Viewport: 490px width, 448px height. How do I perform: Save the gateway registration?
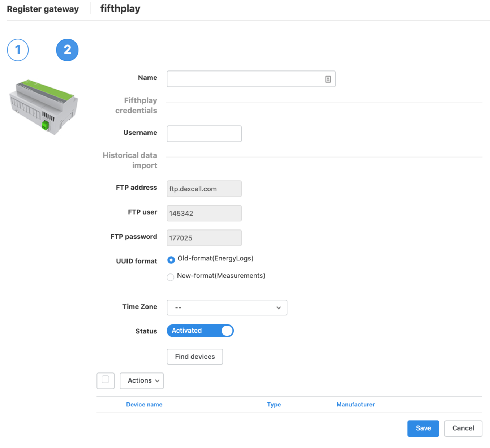pyautogui.click(x=423, y=428)
